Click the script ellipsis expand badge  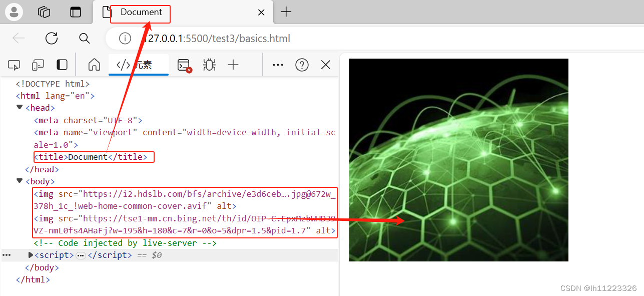pos(81,255)
